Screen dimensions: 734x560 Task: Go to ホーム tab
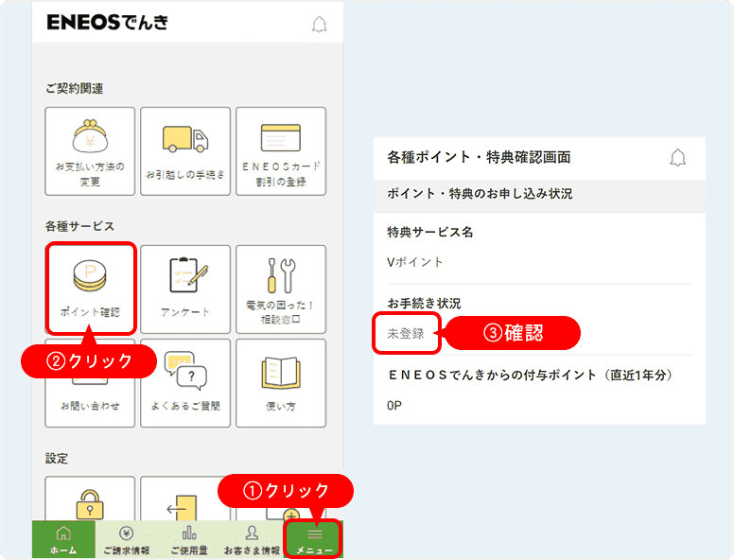[63, 539]
